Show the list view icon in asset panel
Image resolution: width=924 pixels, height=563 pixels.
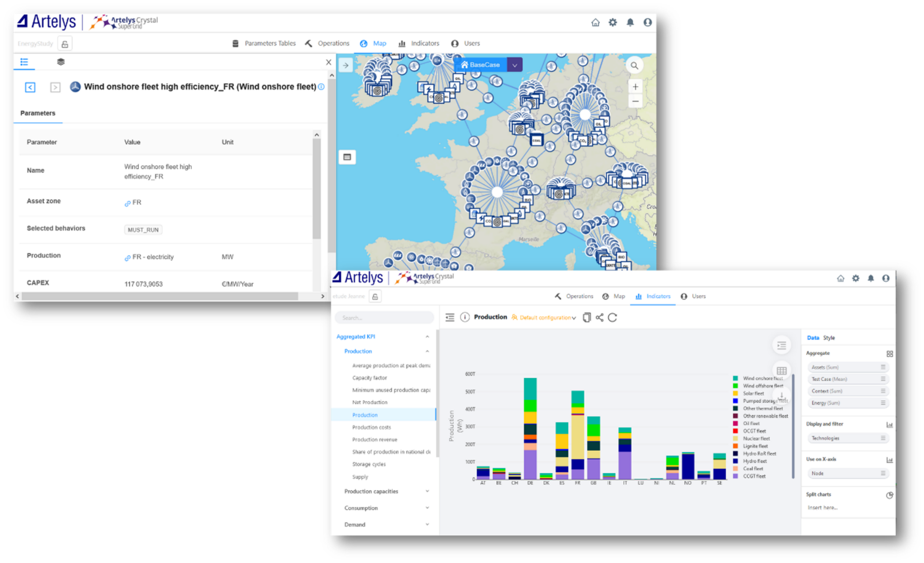24,62
